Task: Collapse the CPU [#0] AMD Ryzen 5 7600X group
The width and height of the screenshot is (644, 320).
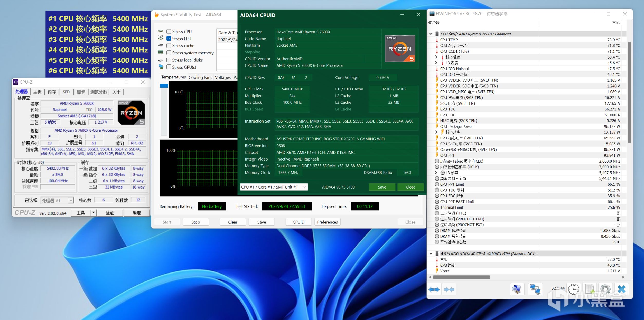Action: tap(431, 34)
